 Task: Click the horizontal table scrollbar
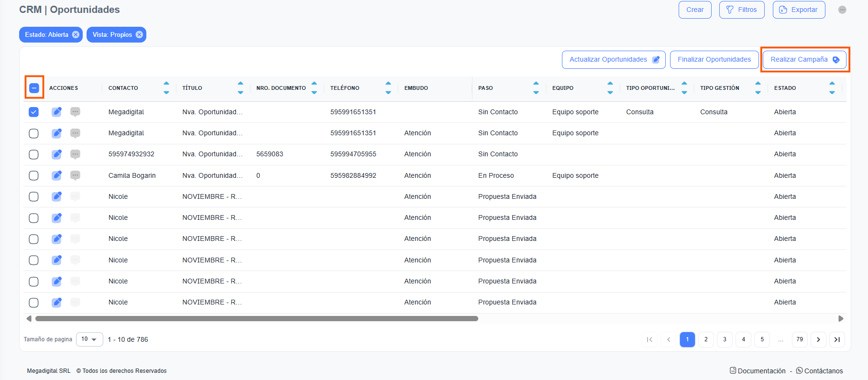[256, 319]
